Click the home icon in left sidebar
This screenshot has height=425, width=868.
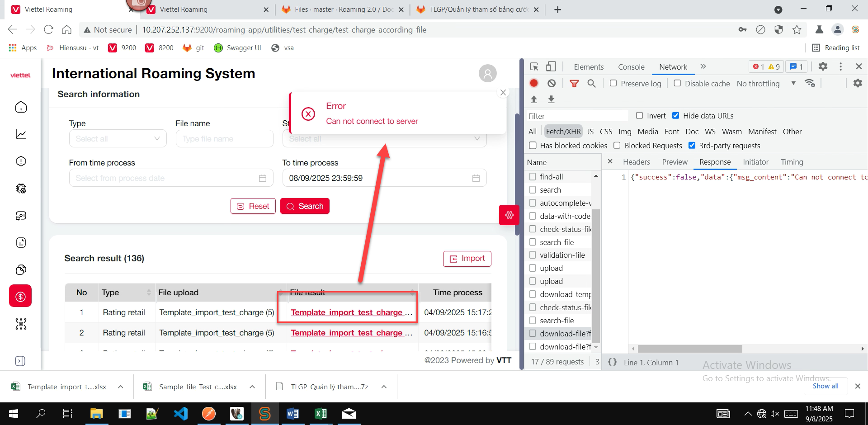21,107
